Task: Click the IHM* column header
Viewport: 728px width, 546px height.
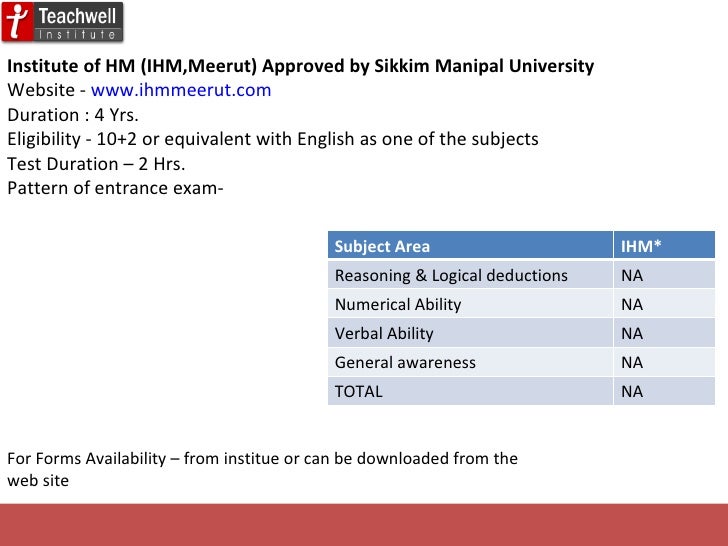Action: click(664, 245)
